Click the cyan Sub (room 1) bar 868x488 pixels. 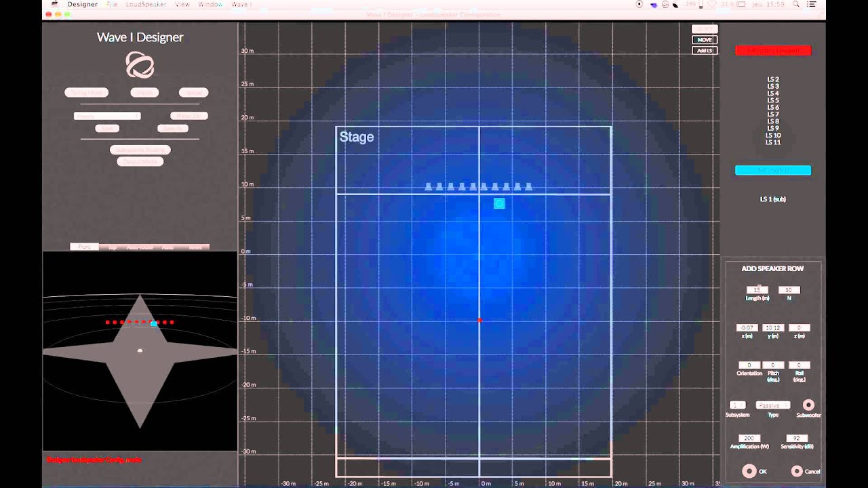coord(773,171)
